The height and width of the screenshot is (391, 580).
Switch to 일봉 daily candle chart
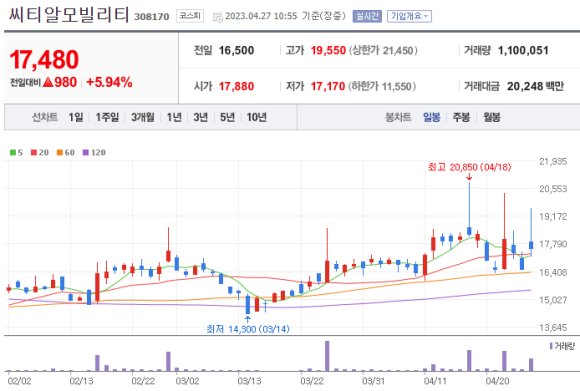tap(432, 118)
